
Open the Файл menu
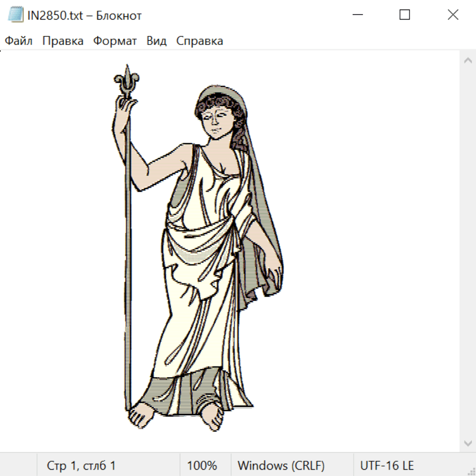coord(19,41)
